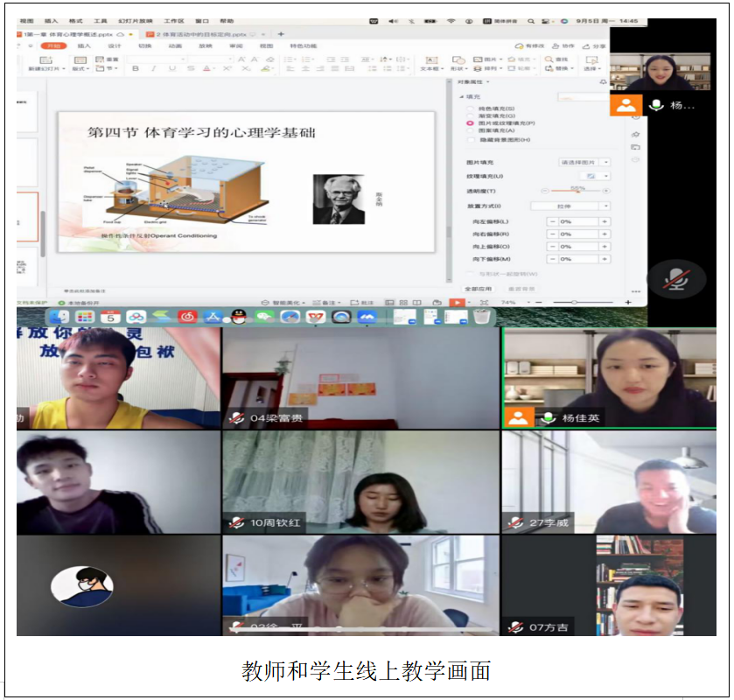Click the Italic formatting icon

(x=154, y=68)
